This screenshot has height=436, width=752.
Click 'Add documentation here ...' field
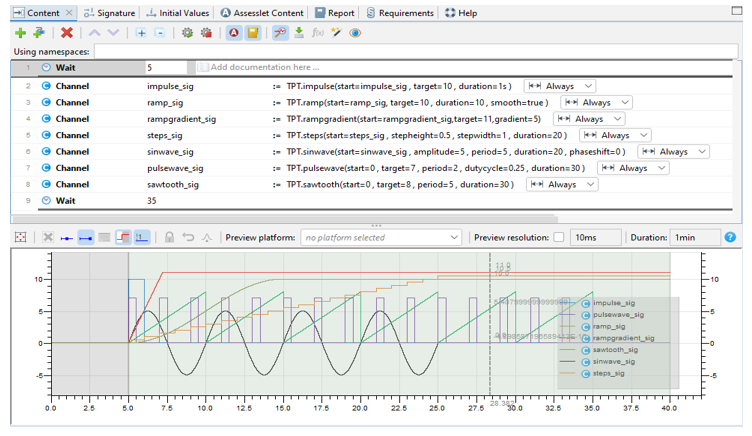click(x=265, y=67)
